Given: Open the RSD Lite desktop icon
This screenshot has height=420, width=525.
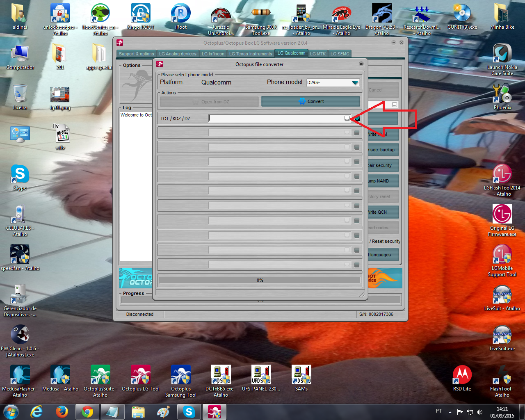Looking at the screenshot, I should coord(462,378).
